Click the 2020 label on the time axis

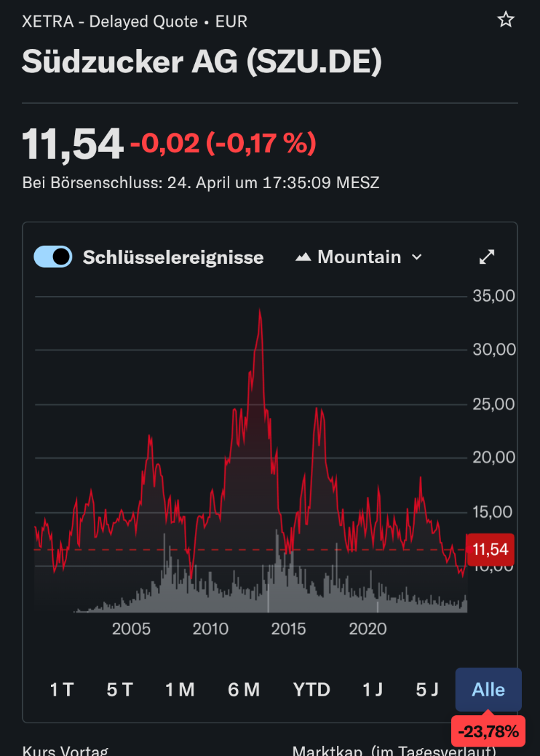368,629
